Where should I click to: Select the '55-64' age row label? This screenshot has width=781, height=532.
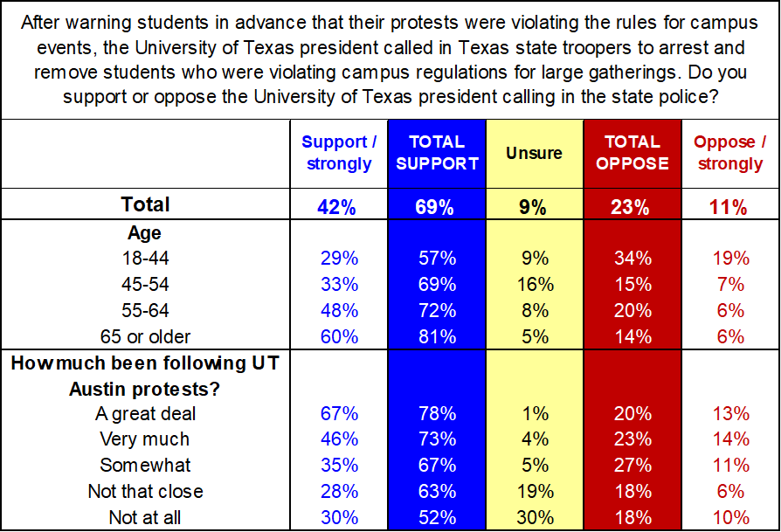(145, 311)
